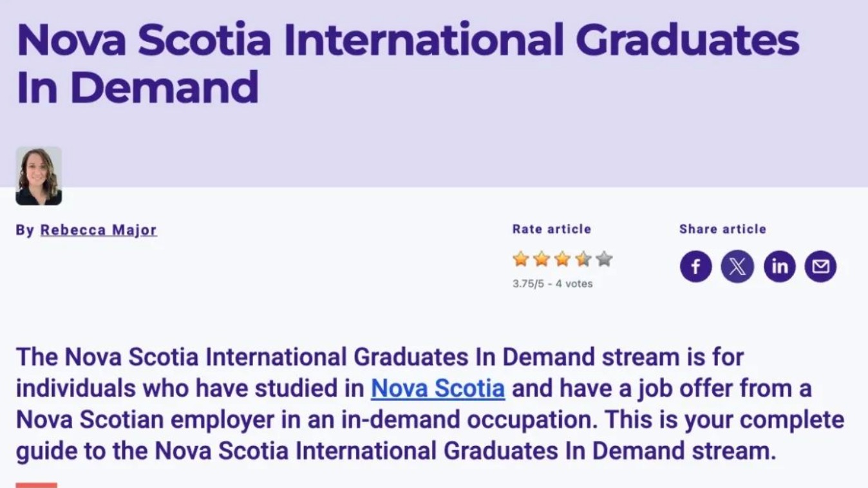Share the article via email icon
Image resolution: width=868 pixels, height=488 pixels.
point(820,267)
